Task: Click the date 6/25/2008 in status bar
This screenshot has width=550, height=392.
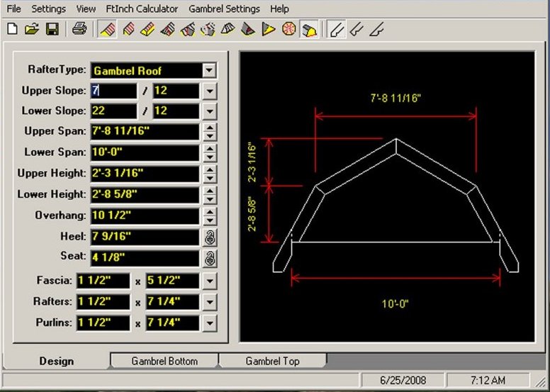Action: [x=403, y=380]
